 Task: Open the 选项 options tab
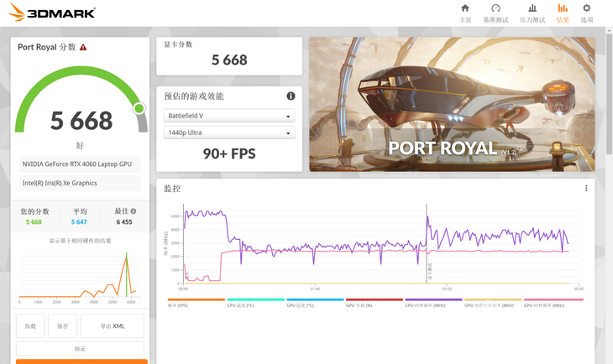586,13
